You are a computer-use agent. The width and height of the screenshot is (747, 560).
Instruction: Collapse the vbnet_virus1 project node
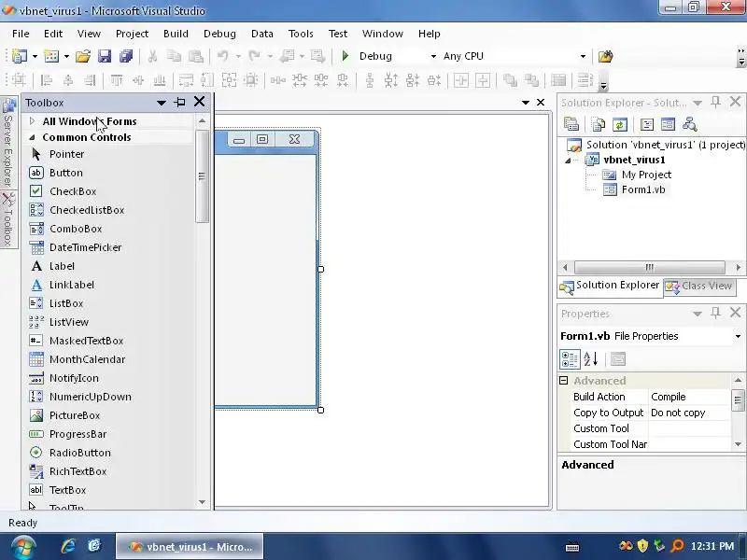point(568,161)
